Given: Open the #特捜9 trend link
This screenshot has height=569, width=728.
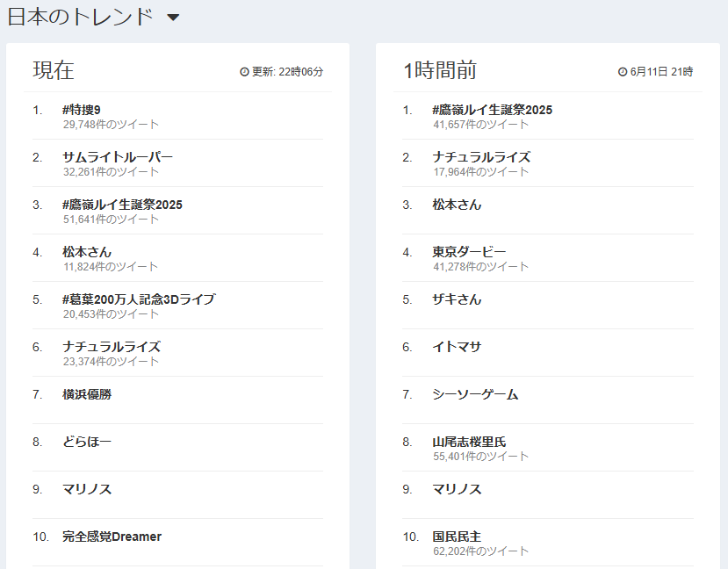Looking at the screenshot, I should tap(82, 110).
